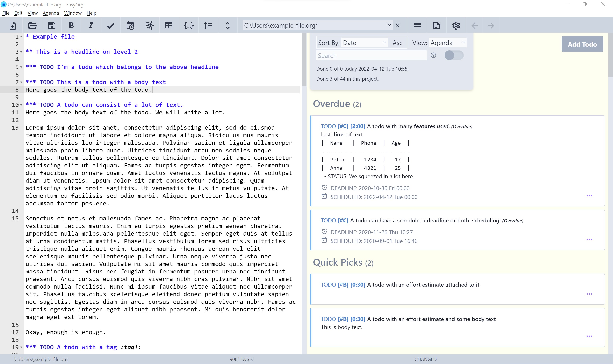Click the [#C] priority of features todo

343,126
